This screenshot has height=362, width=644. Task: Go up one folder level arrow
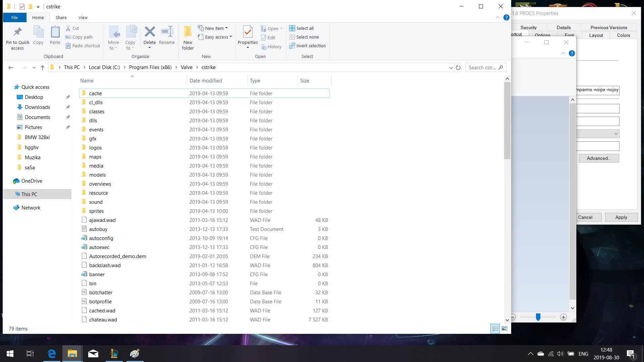click(43, 67)
